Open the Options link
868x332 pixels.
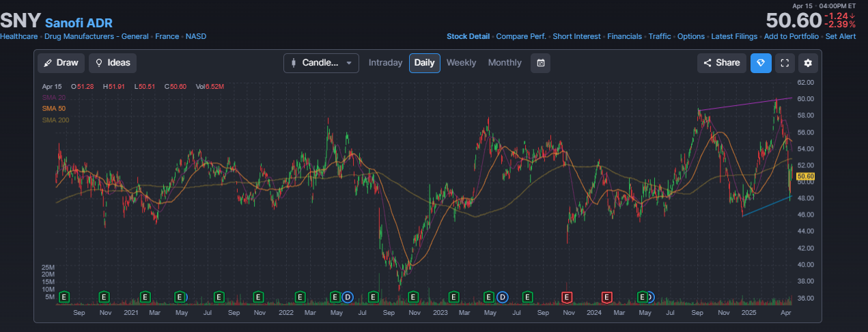point(691,36)
